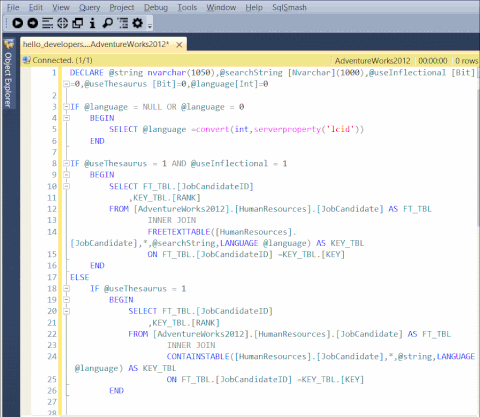This screenshot has height=417, width=480.
Task: Open the File menu
Action: (x=13, y=7)
